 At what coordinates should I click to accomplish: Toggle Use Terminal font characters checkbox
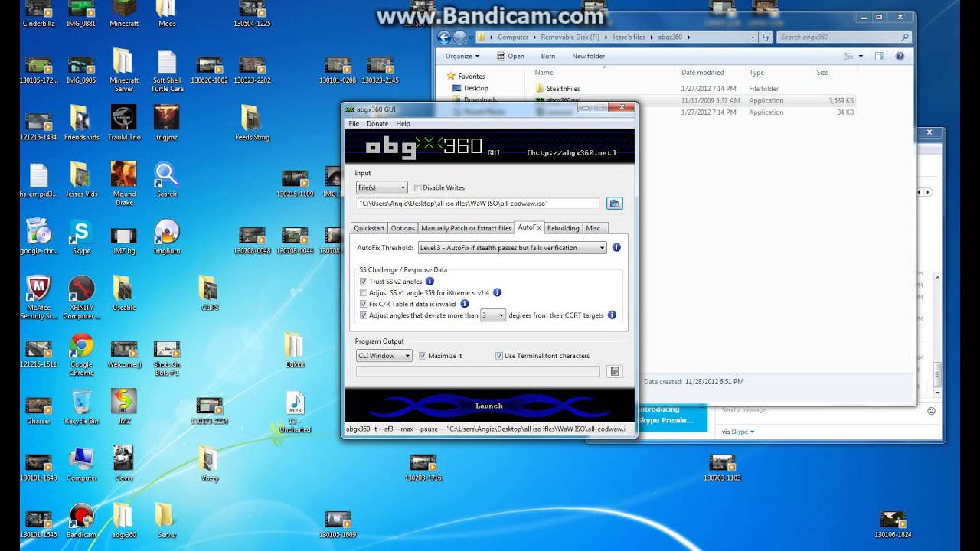499,356
